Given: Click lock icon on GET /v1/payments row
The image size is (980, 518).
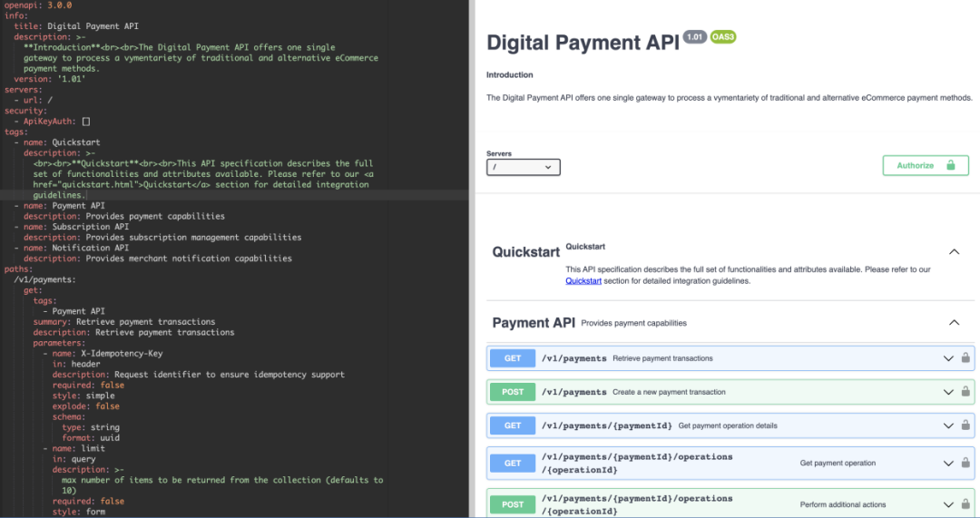Looking at the screenshot, I should [x=965, y=358].
